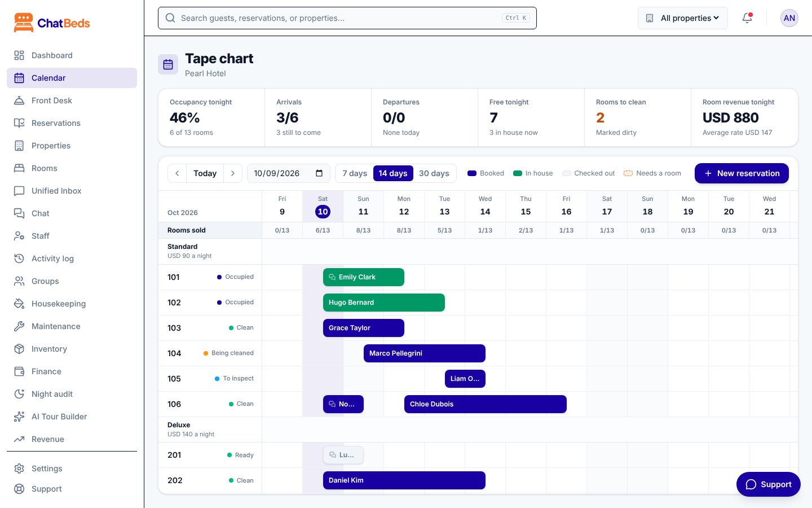Image resolution: width=812 pixels, height=508 pixels.
Task: Select the 30 days view
Action: 434,173
